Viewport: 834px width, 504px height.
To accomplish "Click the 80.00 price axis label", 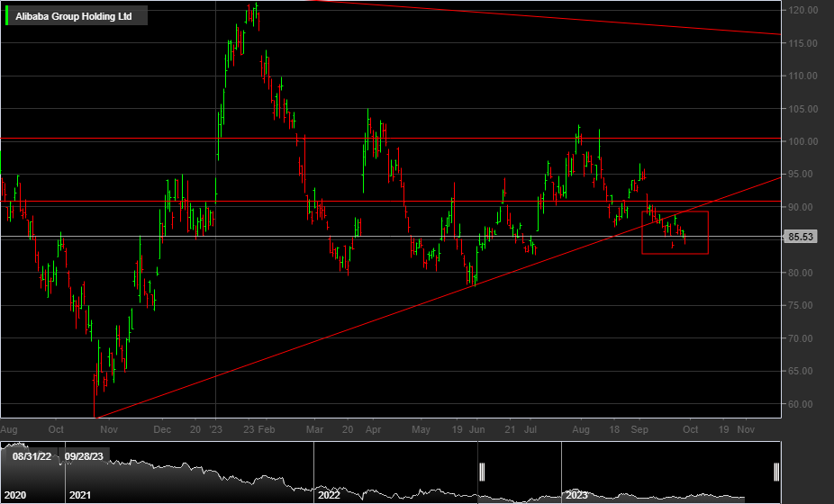I will click(x=802, y=273).
